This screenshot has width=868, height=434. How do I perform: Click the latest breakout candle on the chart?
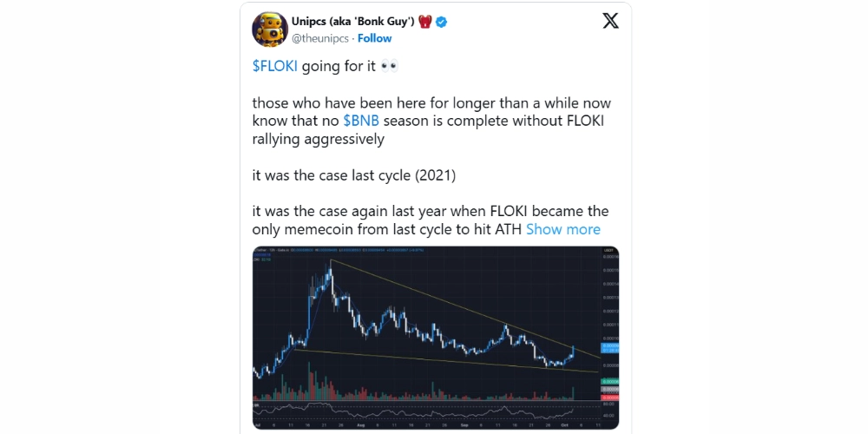point(574,350)
